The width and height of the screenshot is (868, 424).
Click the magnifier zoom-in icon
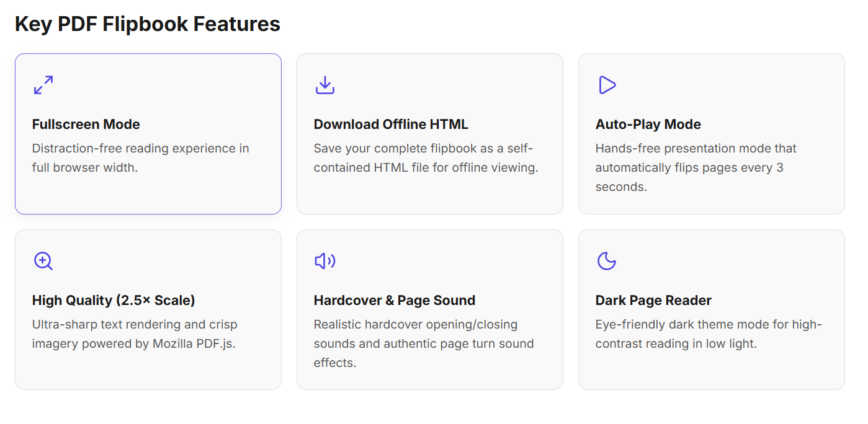point(43,261)
